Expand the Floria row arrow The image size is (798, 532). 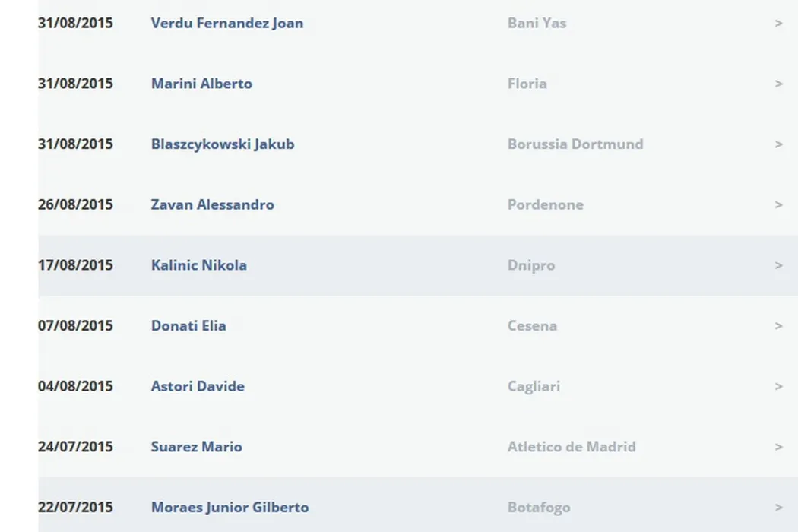778,84
